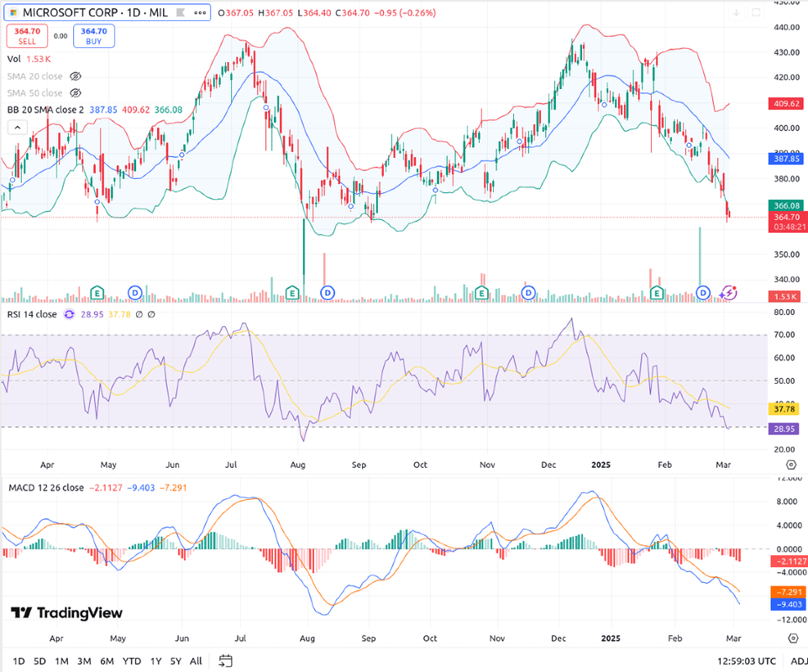Open the late-January 2025 earnings E marker

[x=657, y=293]
